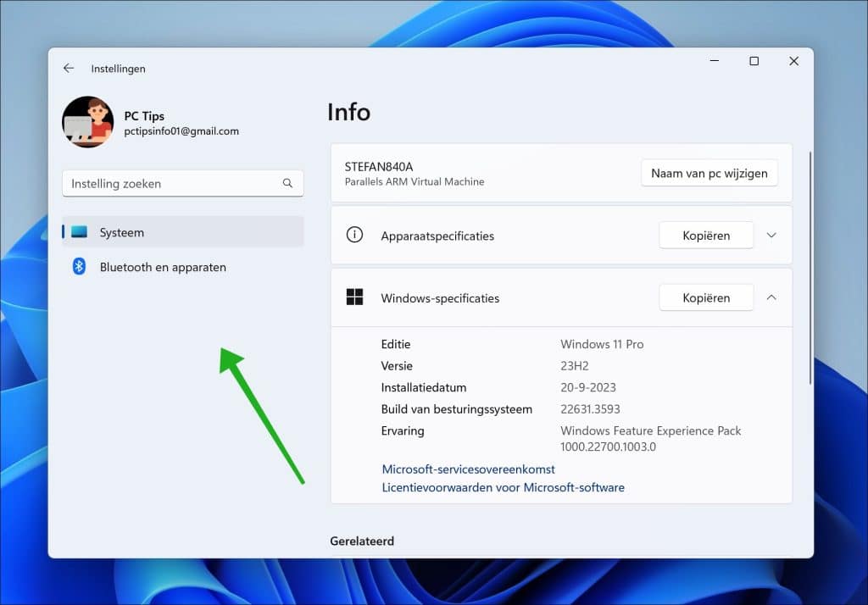Open Licentievoorwaarden voor Microsoft-software link
The height and width of the screenshot is (605, 868).
click(504, 487)
